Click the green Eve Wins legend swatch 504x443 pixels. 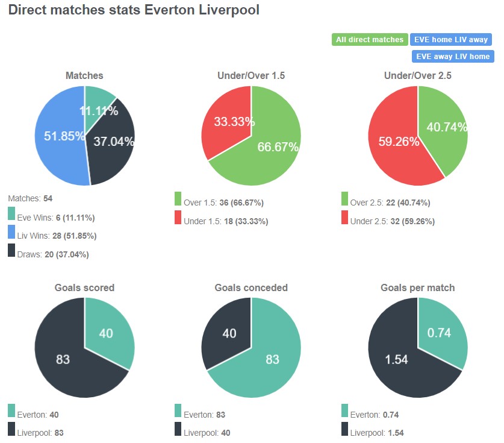(10, 213)
